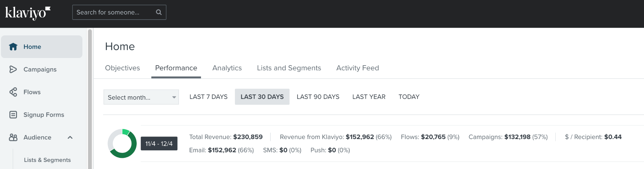Click the Home house icon
This screenshot has width=644, height=169.
[x=13, y=47]
